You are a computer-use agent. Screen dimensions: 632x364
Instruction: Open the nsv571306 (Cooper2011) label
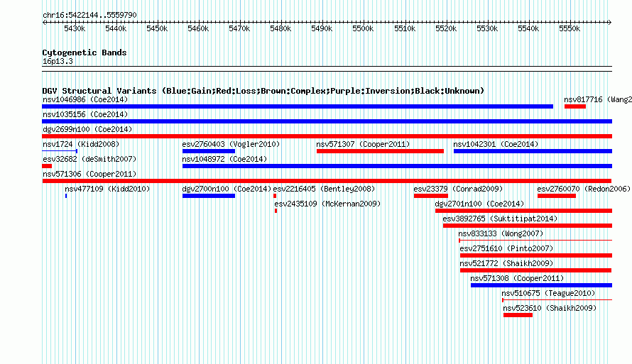pyautogui.click(x=89, y=174)
